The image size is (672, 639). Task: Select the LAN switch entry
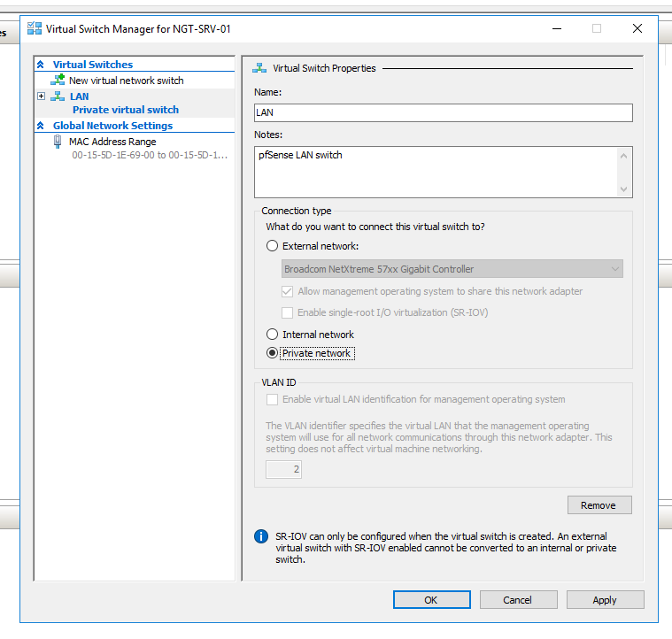tap(80, 96)
